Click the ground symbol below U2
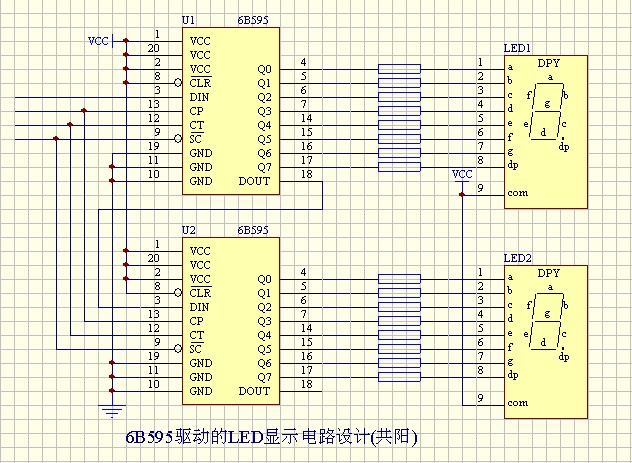 112,411
